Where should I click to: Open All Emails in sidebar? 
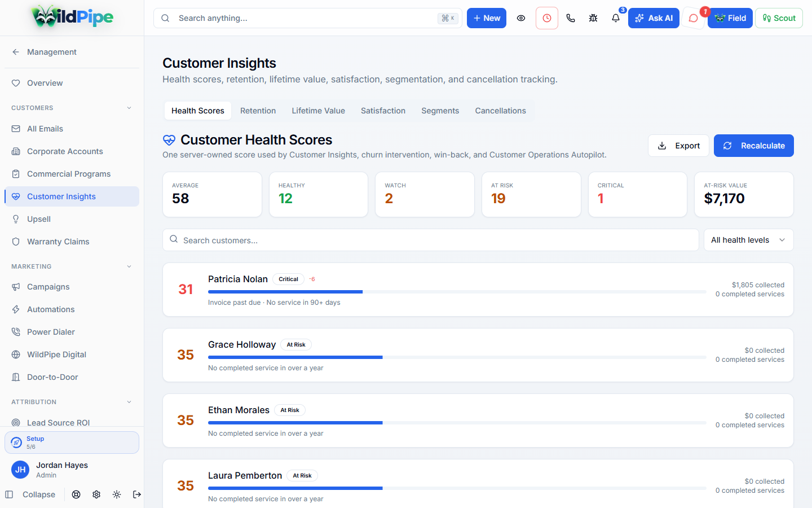click(72, 129)
